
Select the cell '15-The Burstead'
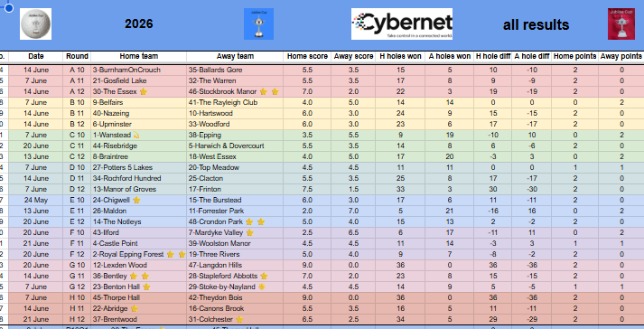click(x=235, y=201)
